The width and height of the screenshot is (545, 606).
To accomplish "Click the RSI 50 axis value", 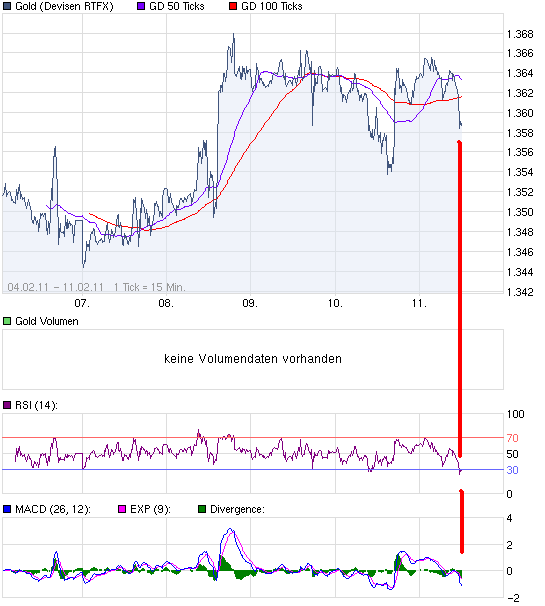I will click(513, 454).
